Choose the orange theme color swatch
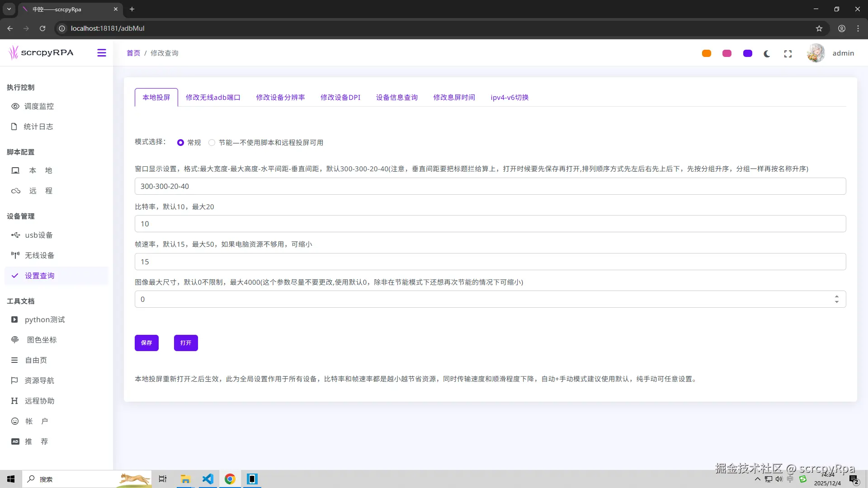This screenshot has height=488, width=868. point(707,53)
